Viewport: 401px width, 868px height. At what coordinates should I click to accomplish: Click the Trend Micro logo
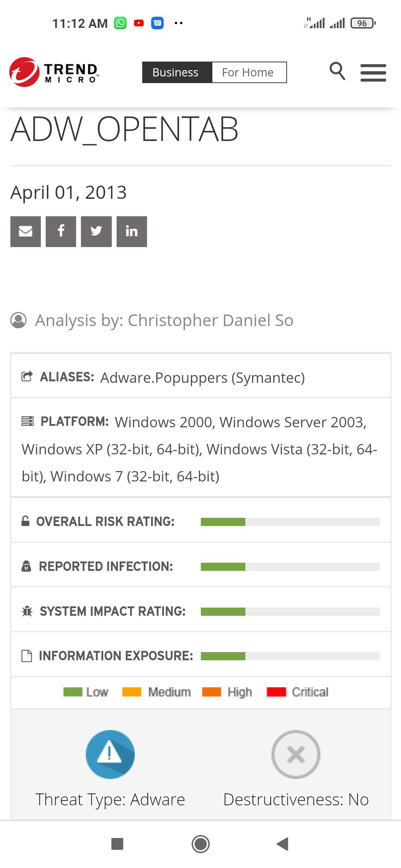tap(54, 72)
